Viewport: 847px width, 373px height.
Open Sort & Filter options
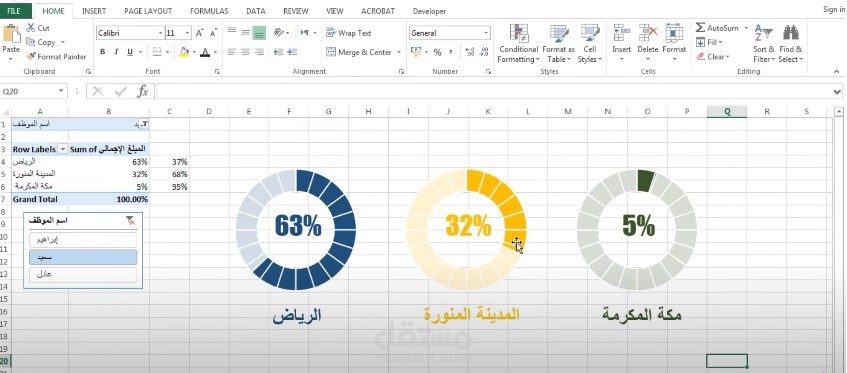764,43
